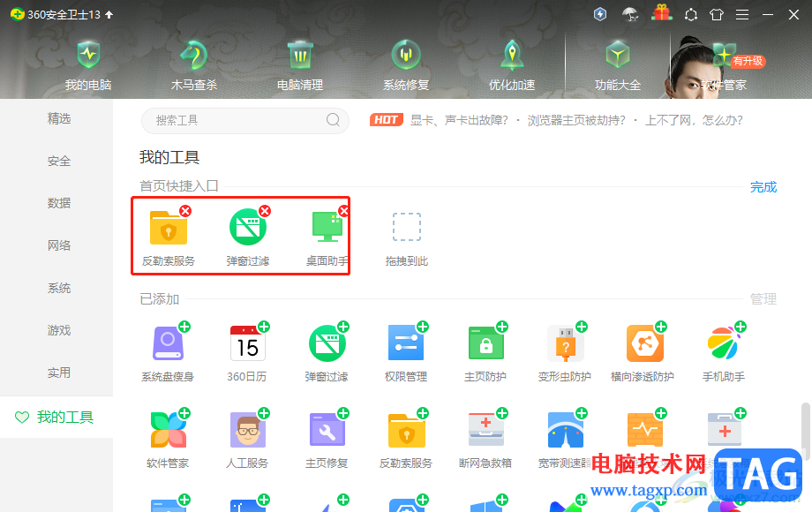This screenshot has height=512, width=812.
Task: Open the hamburger main menu
Action: click(742, 14)
